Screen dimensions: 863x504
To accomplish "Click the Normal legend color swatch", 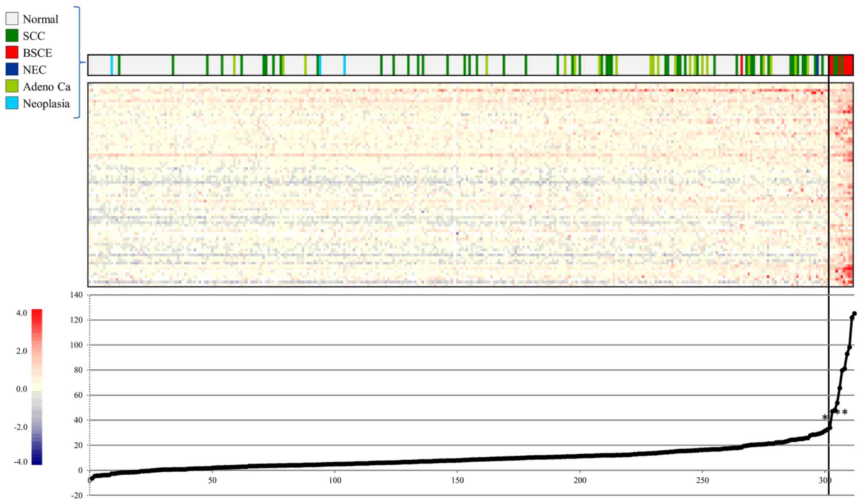I will [12, 19].
